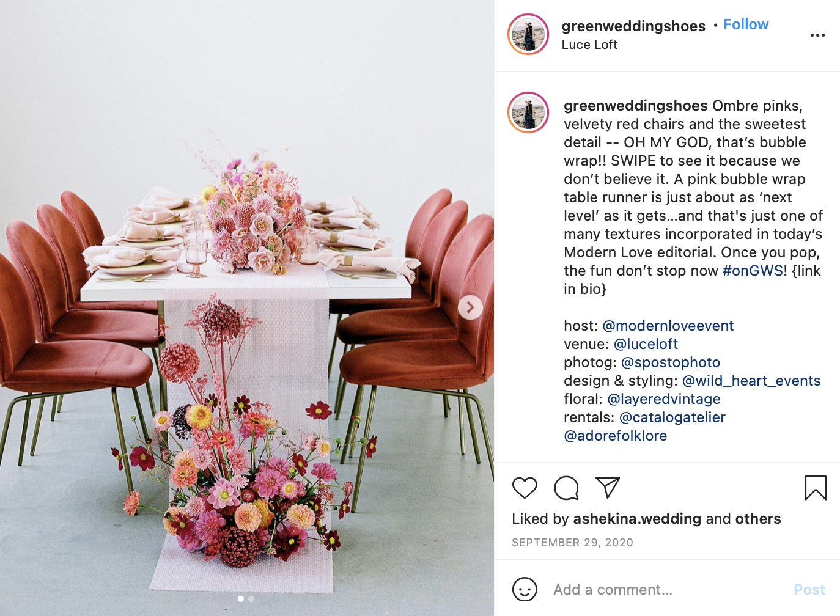Select the second carousel dot indicator

pyautogui.click(x=251, y=599)
